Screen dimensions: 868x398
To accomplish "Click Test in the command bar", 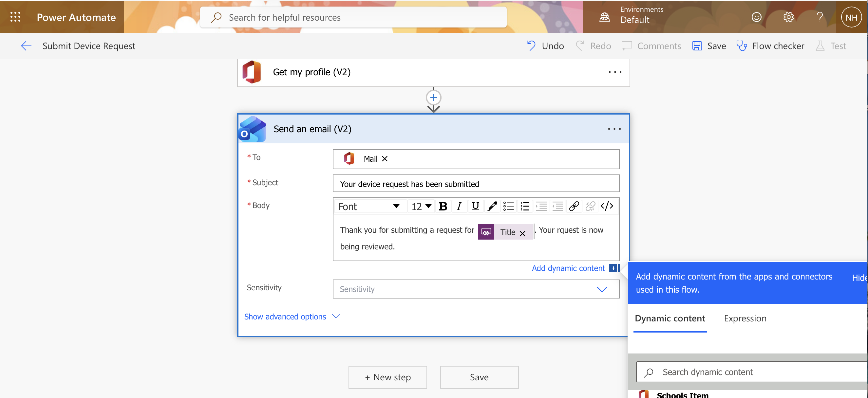I will (x=831, y=46).
